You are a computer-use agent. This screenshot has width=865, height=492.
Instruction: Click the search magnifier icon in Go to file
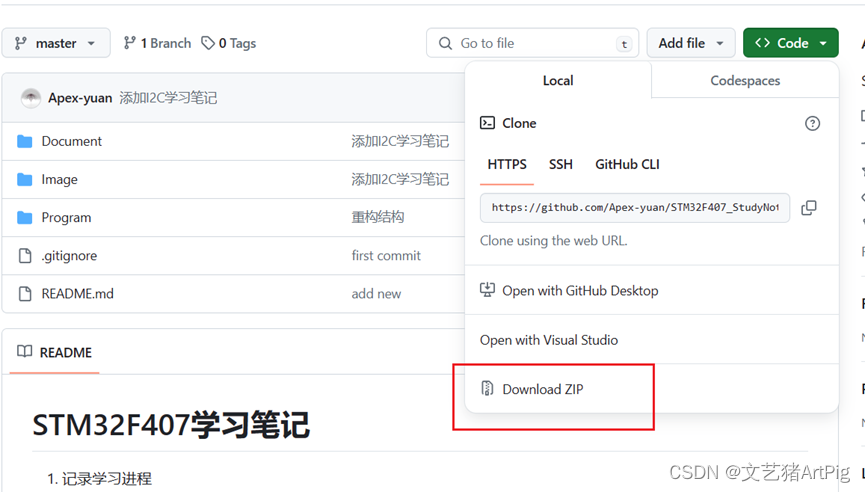click(x=445, y=43)
